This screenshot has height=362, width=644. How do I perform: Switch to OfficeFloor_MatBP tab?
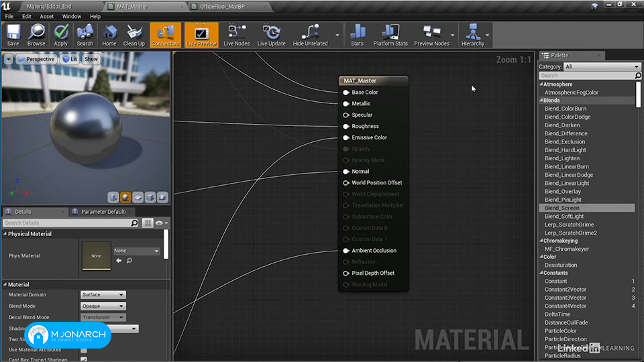coord(222,7)
